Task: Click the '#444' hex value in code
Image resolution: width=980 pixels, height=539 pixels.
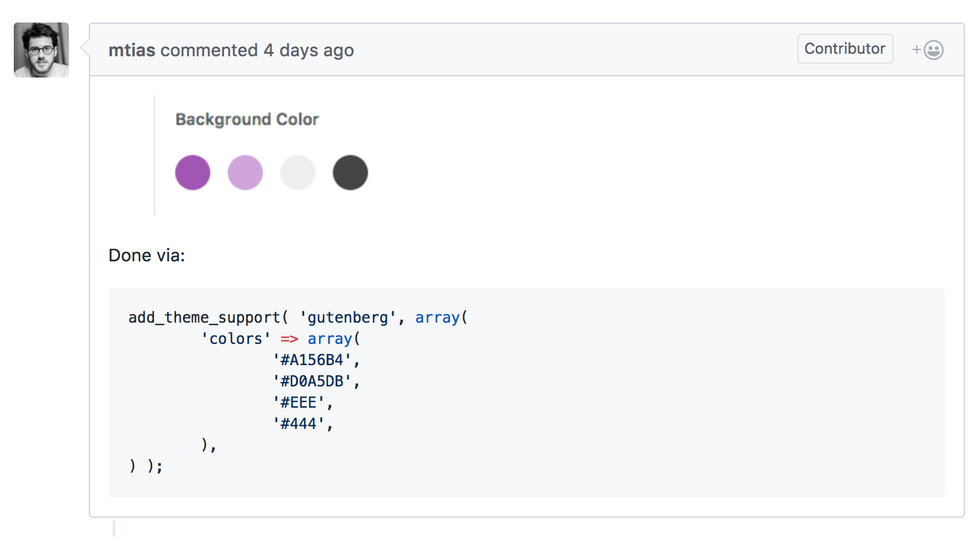Action: pos(299,424)
